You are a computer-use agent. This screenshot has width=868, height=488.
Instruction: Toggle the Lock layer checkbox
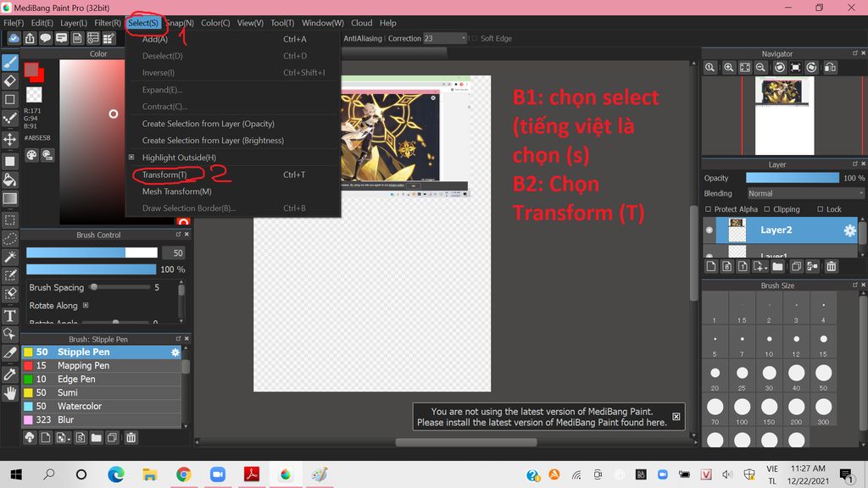point(820,209)
